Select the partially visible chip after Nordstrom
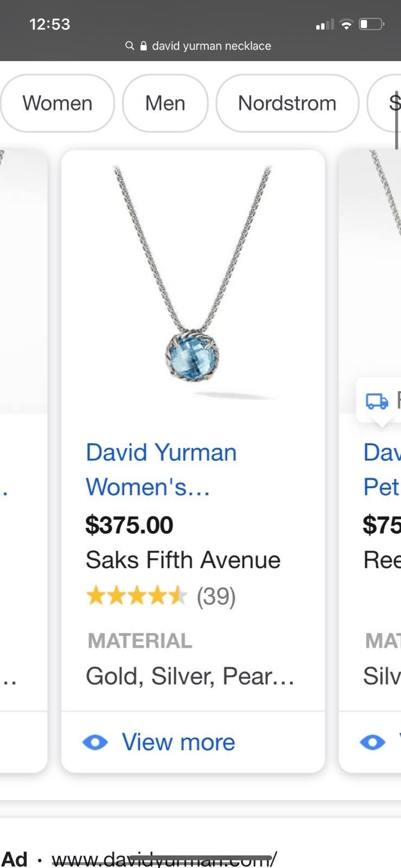The height and width of the screenshot is (868, 401). pos(384,103)
